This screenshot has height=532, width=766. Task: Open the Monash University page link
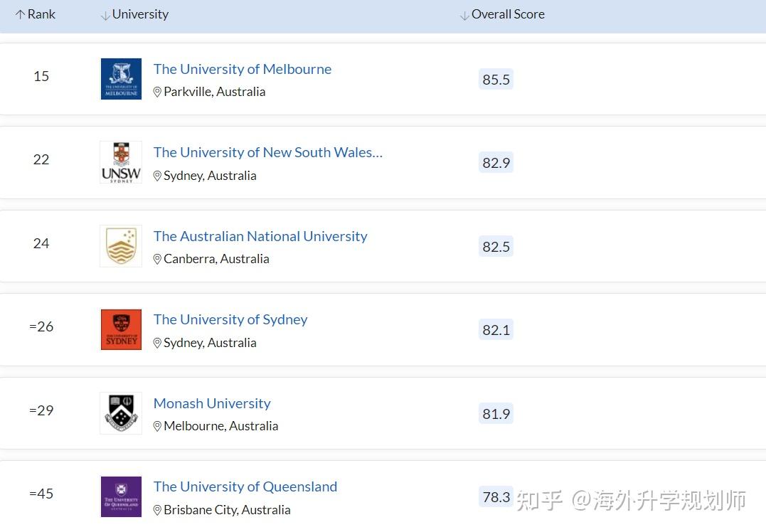coord(212,403)
